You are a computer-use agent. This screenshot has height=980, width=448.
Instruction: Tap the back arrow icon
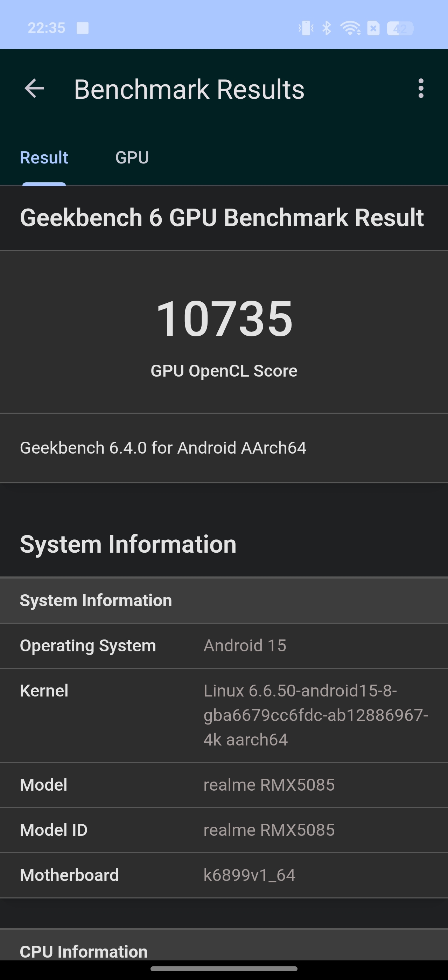(x=34, y=89)
